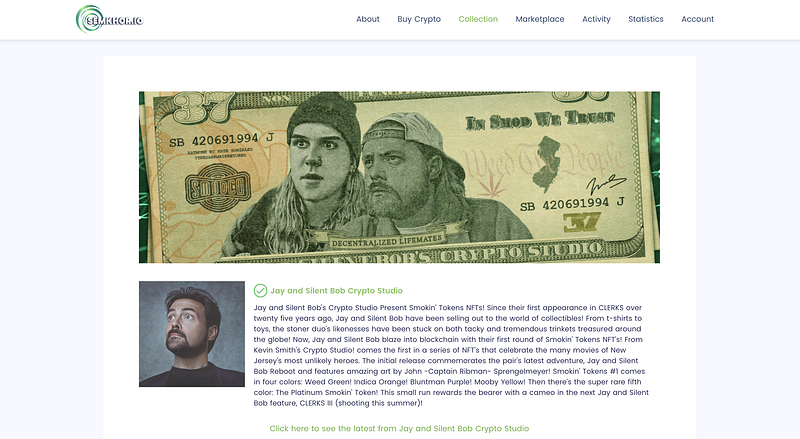Select the Collection nav item
The height and width of the screenshot is (439, 800).
point(478,19)
